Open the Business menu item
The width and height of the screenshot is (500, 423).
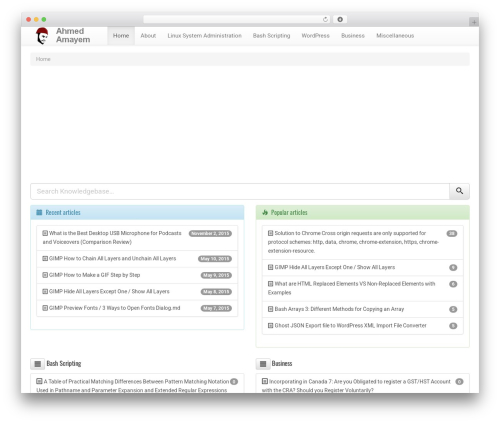tap(353, 36)
